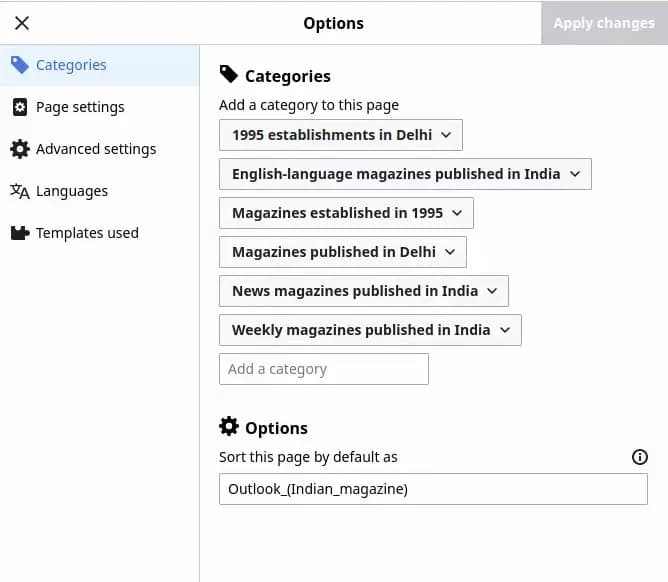Viewport: 668px width, 582px height.
Task: Expand English-language magazines published in India chevron
Action: (x=575, y=174)
